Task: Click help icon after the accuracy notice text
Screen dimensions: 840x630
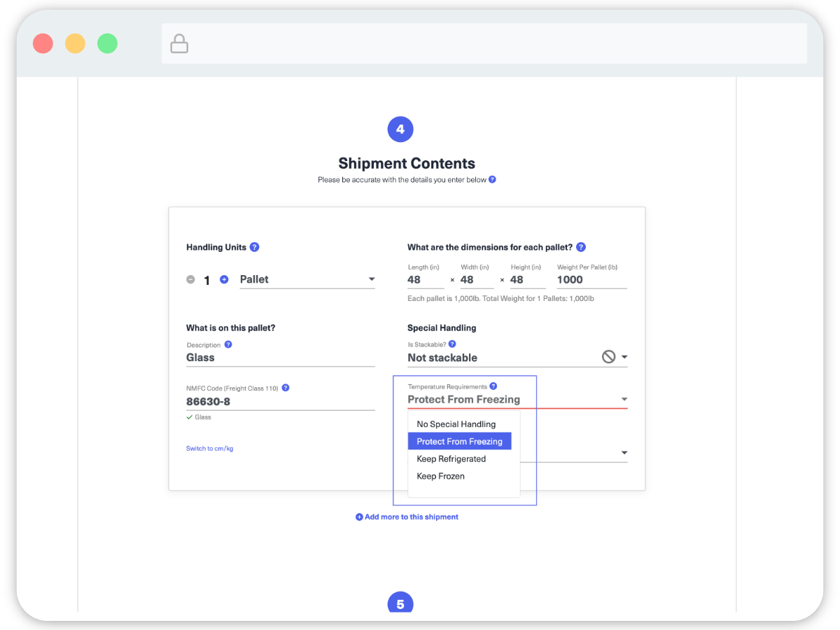Action: (x=492, y=179)
